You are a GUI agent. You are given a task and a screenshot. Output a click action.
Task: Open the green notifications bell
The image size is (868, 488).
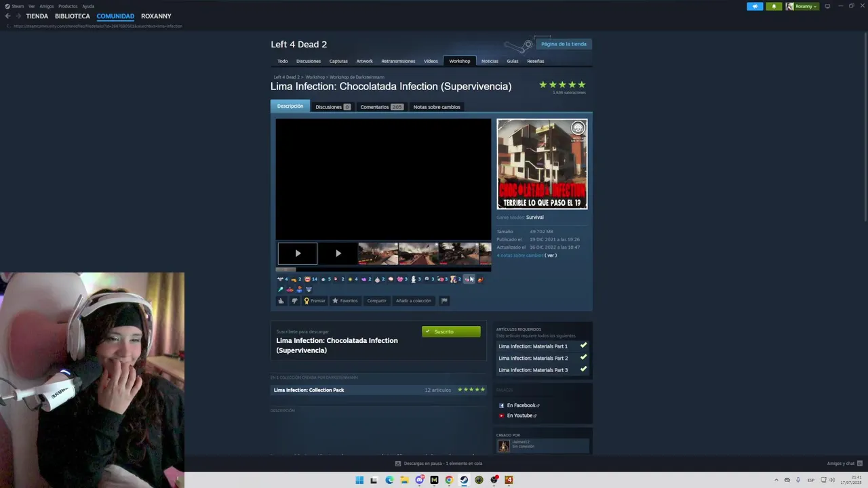click(x=774, y=6)
